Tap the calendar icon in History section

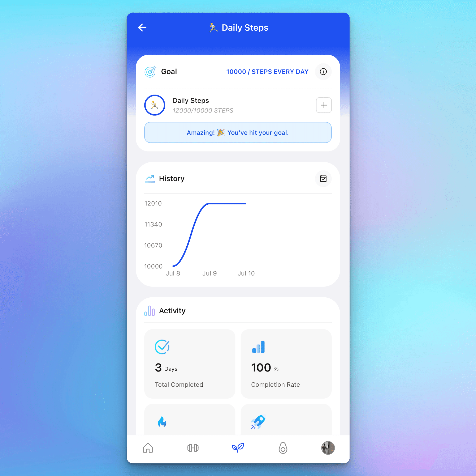pos(323,178)
